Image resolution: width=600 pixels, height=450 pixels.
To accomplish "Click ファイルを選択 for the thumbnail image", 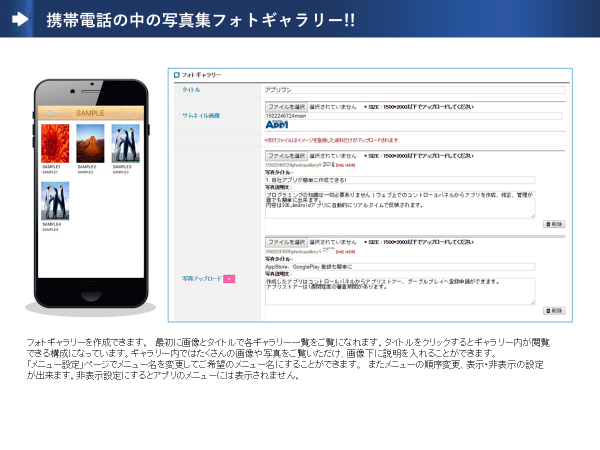I will click(x=287, y=106).
